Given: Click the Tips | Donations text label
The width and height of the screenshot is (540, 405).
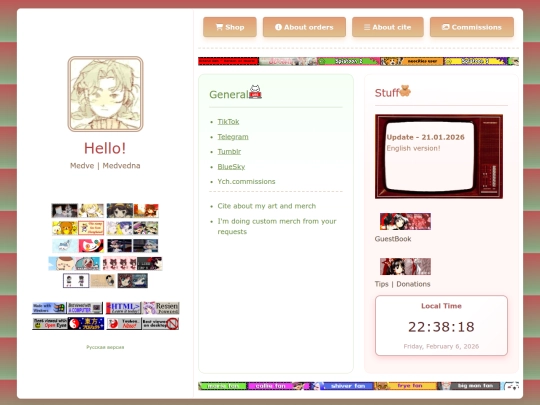Looking at the screenshot, I should [402, 284].
